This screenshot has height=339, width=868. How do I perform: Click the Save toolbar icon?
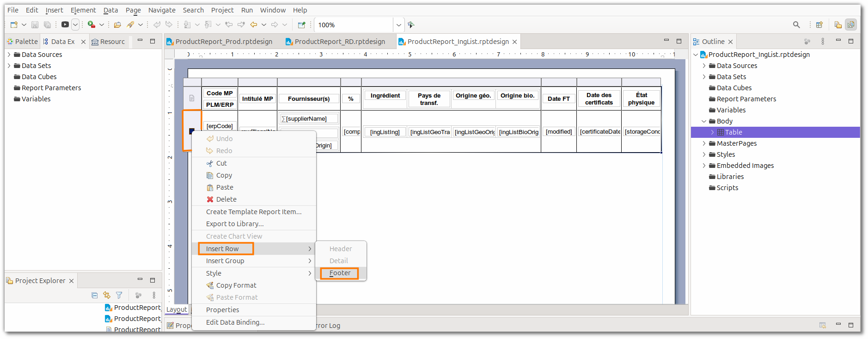pyautogui.click(x=35, y=25)
